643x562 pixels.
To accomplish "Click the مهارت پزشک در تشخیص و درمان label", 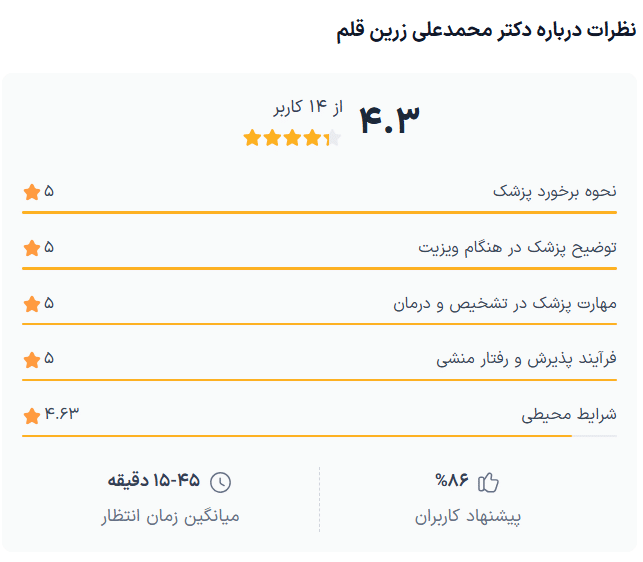I will tap(504, 303).
